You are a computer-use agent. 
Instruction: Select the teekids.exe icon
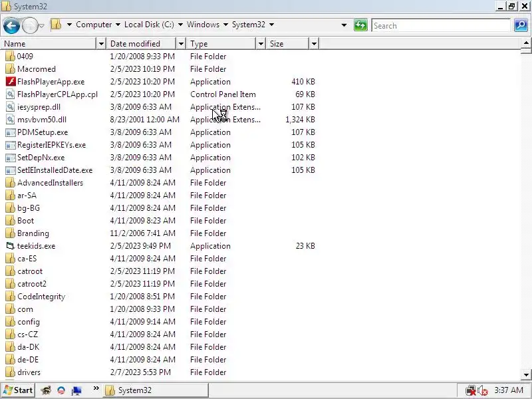(11, 245)
